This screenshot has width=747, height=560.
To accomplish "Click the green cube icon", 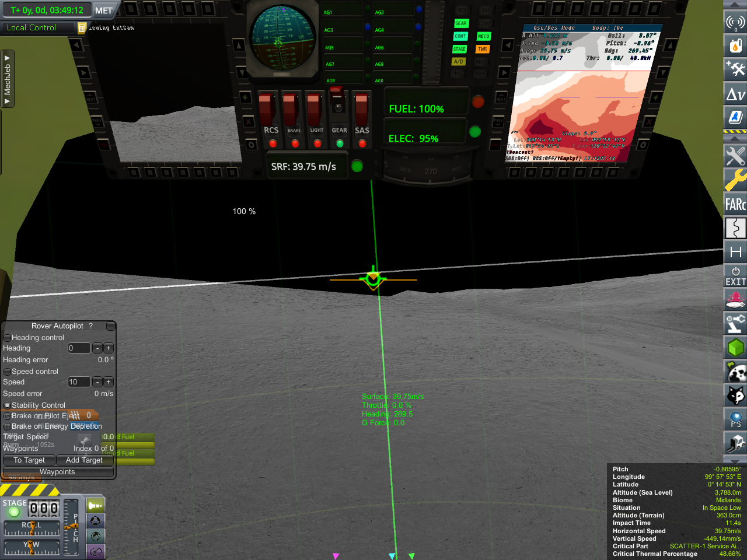I will coord(735,348).
